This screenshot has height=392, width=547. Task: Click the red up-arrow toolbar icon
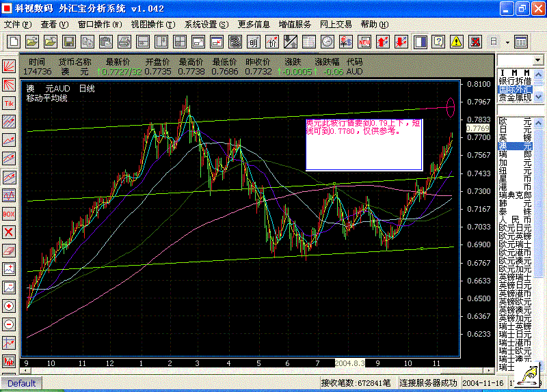point(383,42)
